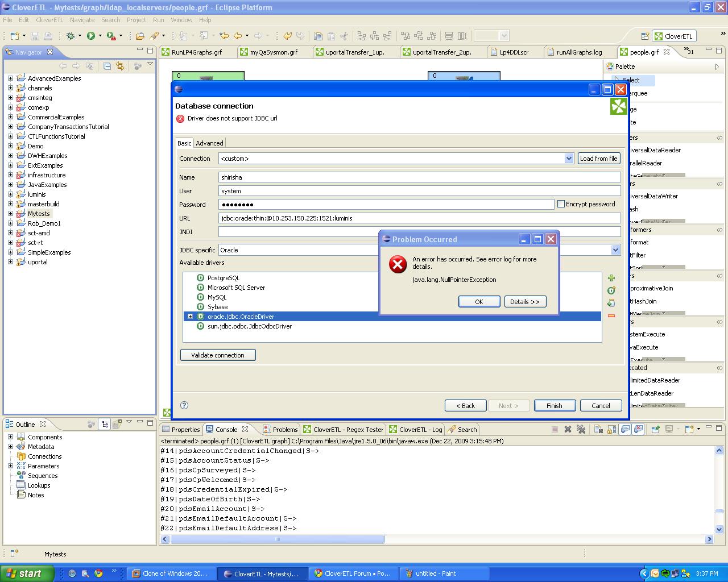Expand Metadata in Outline
Viewport: 728px width, 582px height.
pyautogui.click(x=10, y=447)
